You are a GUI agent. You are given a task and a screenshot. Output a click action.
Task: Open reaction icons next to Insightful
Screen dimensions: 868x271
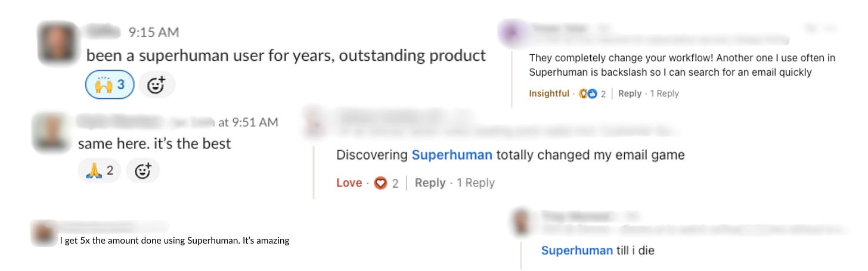[588, 94]
